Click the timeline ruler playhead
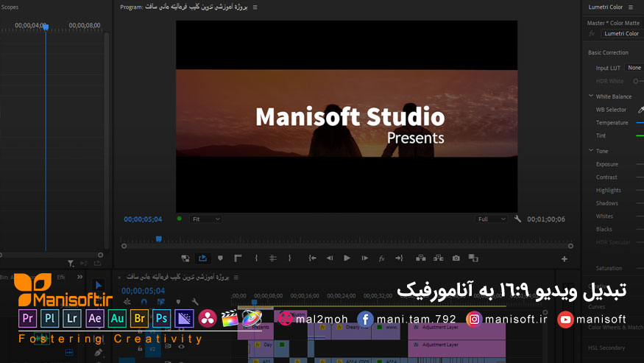The height and width of the screenshot is (363, 644). click(x=254, y=302)
